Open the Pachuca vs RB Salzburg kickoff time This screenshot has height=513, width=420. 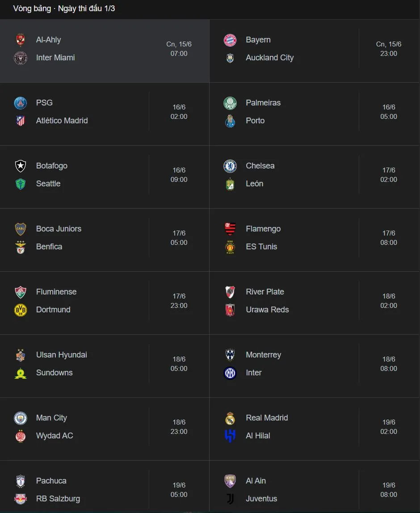point(179,490)
